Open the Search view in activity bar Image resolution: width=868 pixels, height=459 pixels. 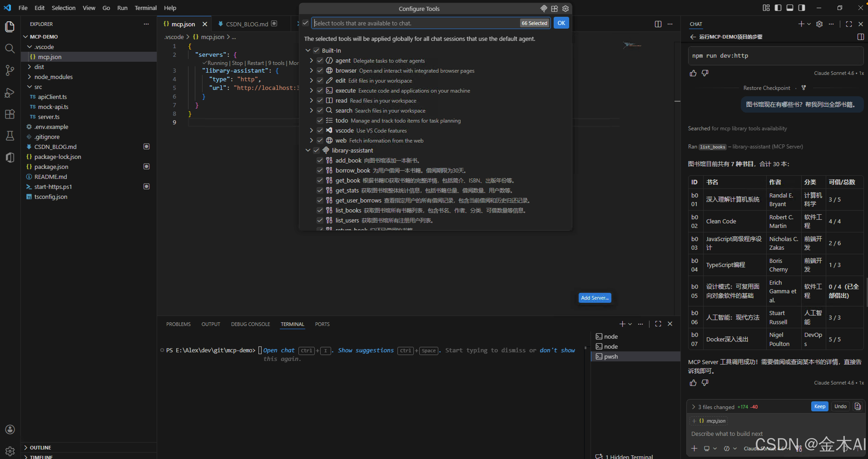pyautogui.click(x=10, y=49)
